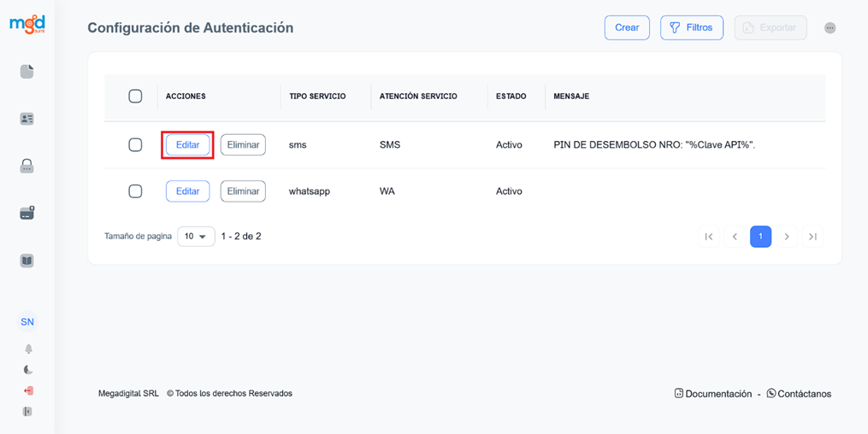The width and height of the screenshot is (868, 434).
Task: Click the red logout icon
Action: [x=28, y=391]
